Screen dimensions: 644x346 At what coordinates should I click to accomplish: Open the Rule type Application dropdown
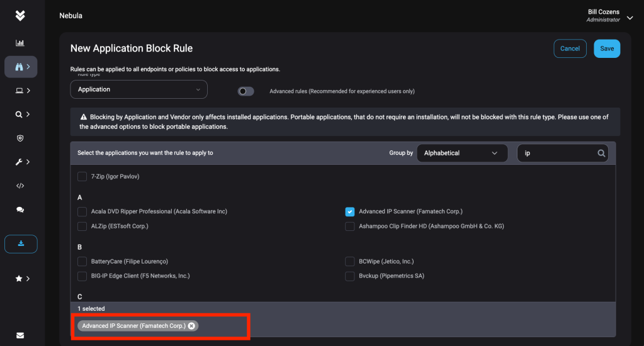[x=139, y=89]
